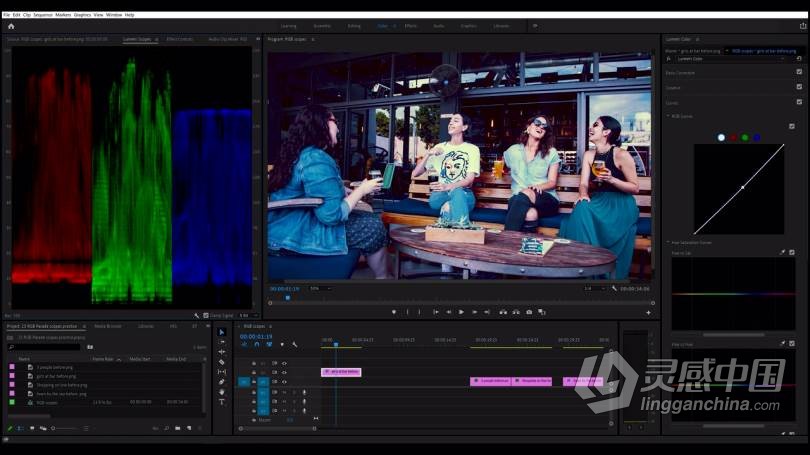Toggle Hue vs Sat curve checkbox
810x455 pixels.
[792, 253]
